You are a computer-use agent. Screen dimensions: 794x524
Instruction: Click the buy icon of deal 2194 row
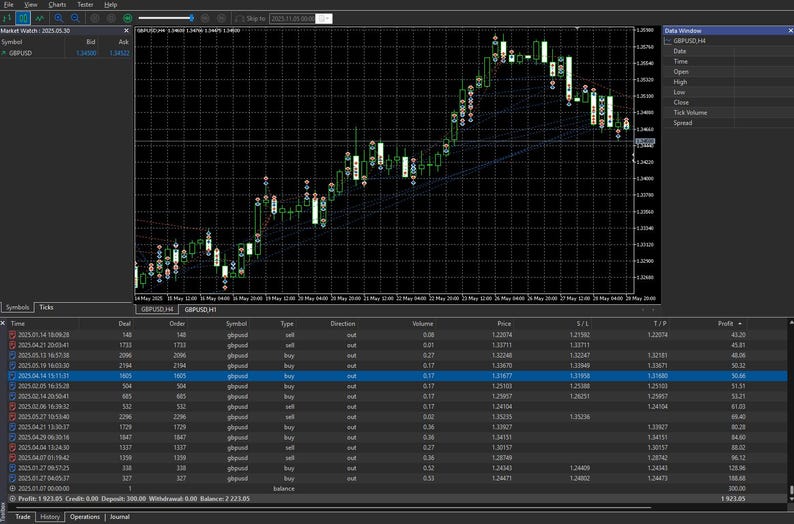tap(13, 366)
